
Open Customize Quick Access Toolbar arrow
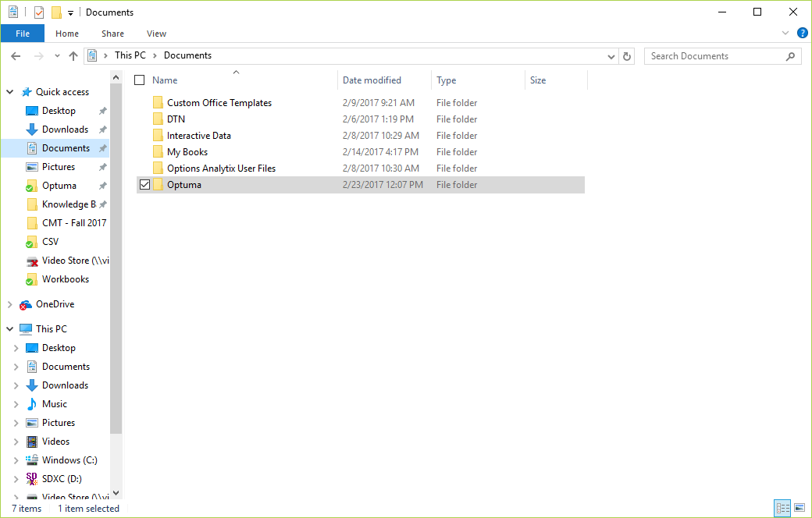click(x=70, y=13)
